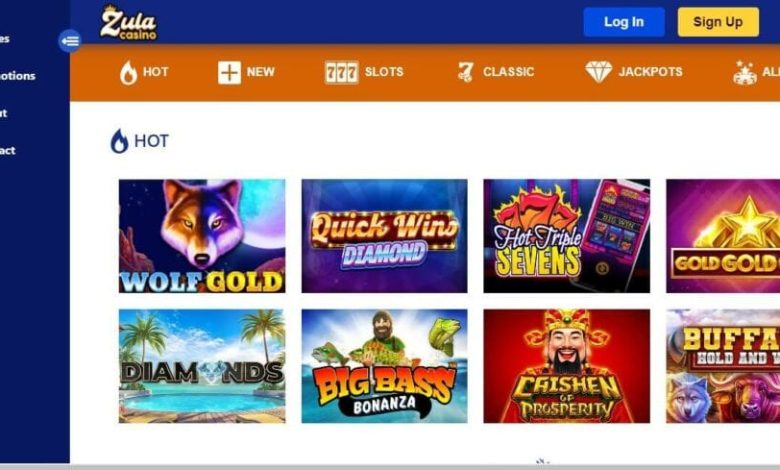Select the flame icon for the Hot category

click(128, 73)
